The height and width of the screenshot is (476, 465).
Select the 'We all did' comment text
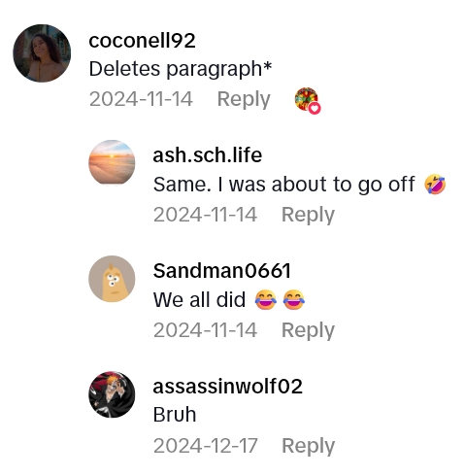pyautogui.click(x=199, y=300)
